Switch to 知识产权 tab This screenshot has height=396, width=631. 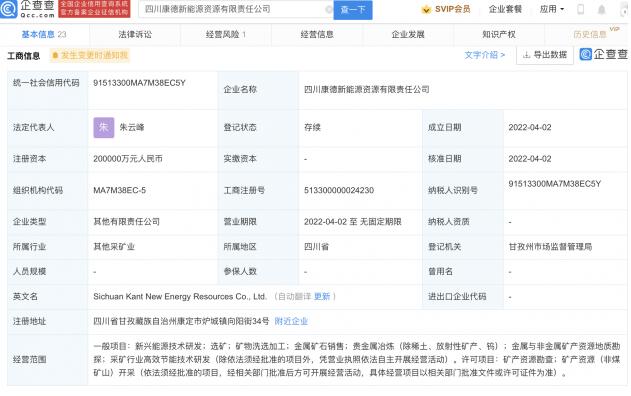click(499, 35)
